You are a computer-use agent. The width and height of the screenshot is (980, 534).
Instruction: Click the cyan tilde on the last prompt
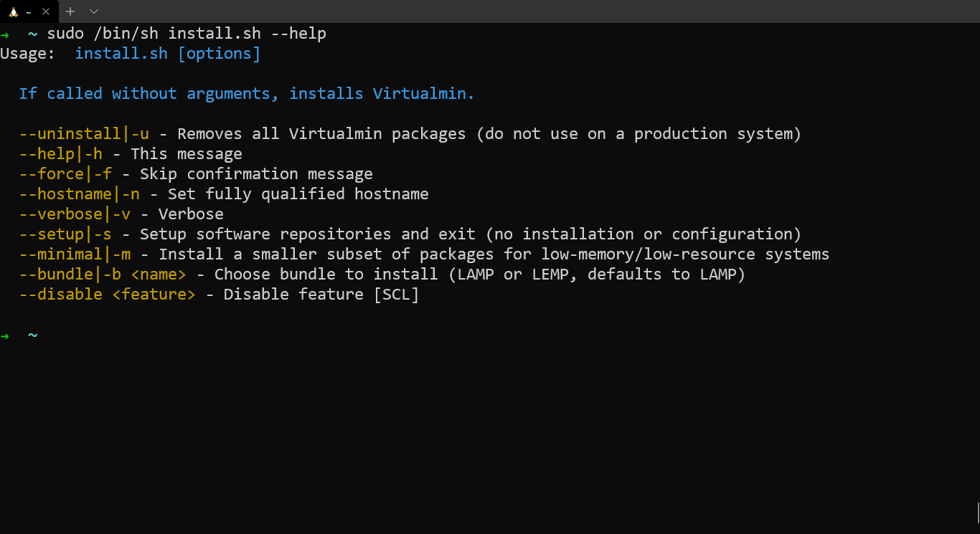coord(32,335)
